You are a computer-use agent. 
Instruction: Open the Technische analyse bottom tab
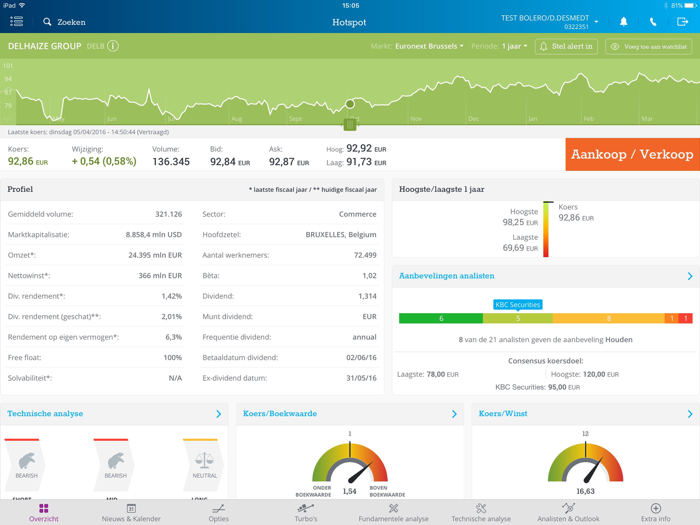coord(481,512)
